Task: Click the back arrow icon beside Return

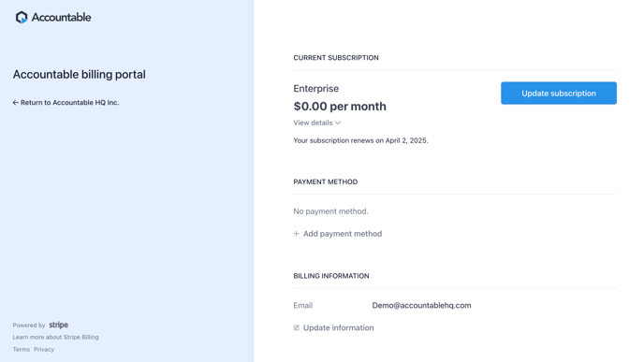Action: point(16,103)
